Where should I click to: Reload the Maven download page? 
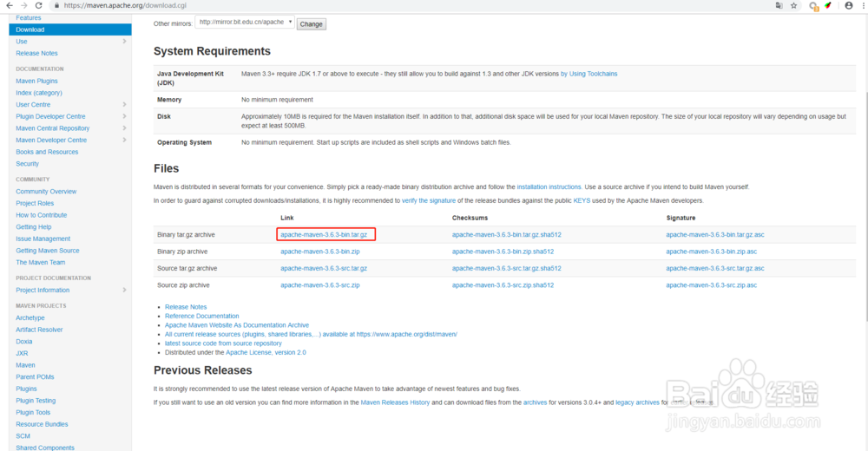pyautogui.click(x=38, y=5)
